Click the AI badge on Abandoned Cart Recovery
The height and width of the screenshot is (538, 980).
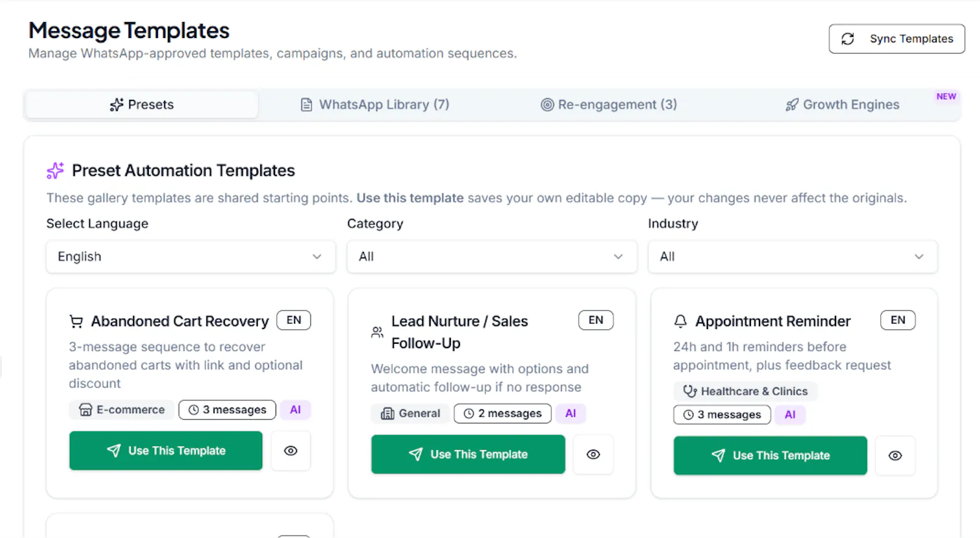pyautogui.click(x=295, y=410)
